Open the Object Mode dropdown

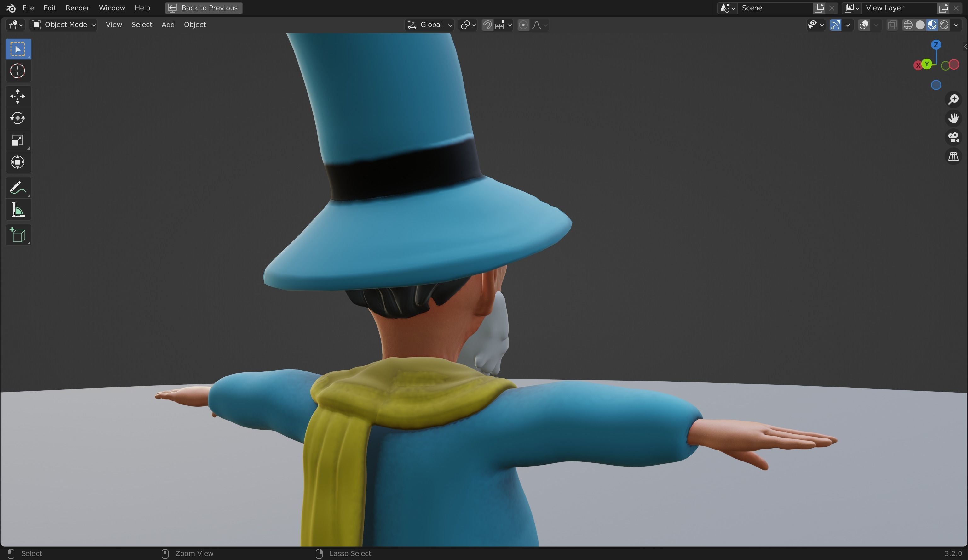[64, 25]
